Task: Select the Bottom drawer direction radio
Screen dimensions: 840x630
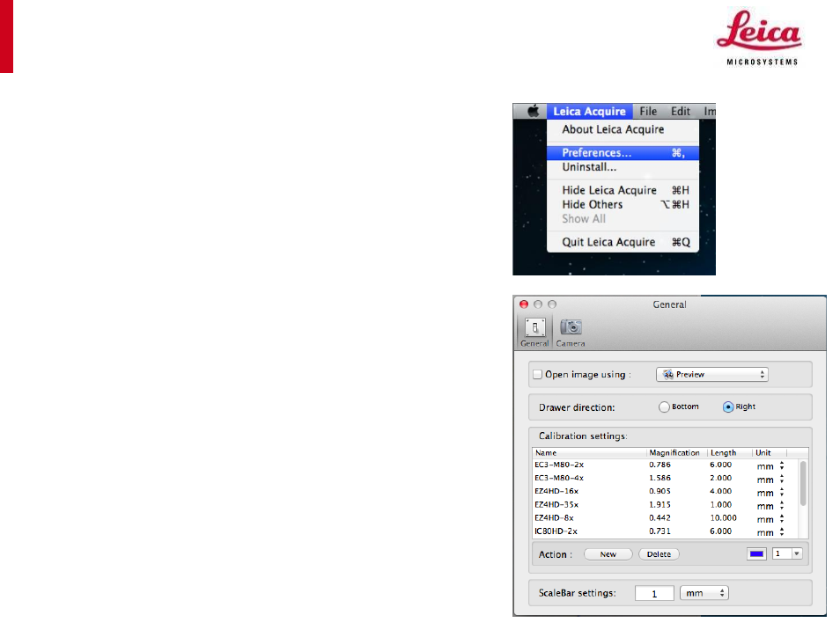Action: coord(664,407)
